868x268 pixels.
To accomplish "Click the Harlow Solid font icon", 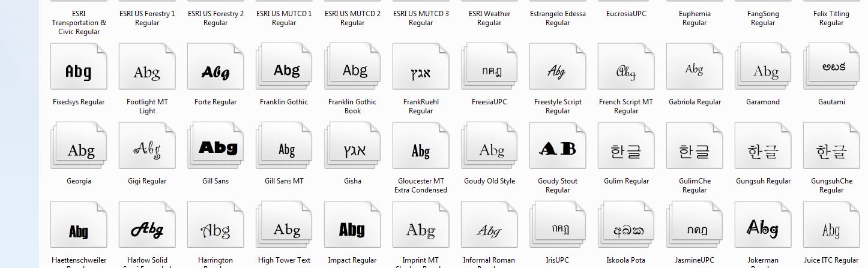I will [147, 225].
